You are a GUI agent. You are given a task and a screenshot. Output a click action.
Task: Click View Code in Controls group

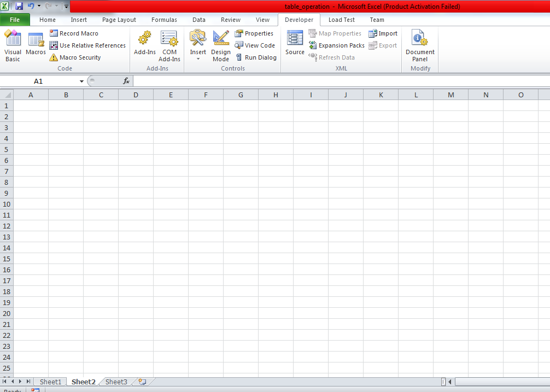(255, 45)
